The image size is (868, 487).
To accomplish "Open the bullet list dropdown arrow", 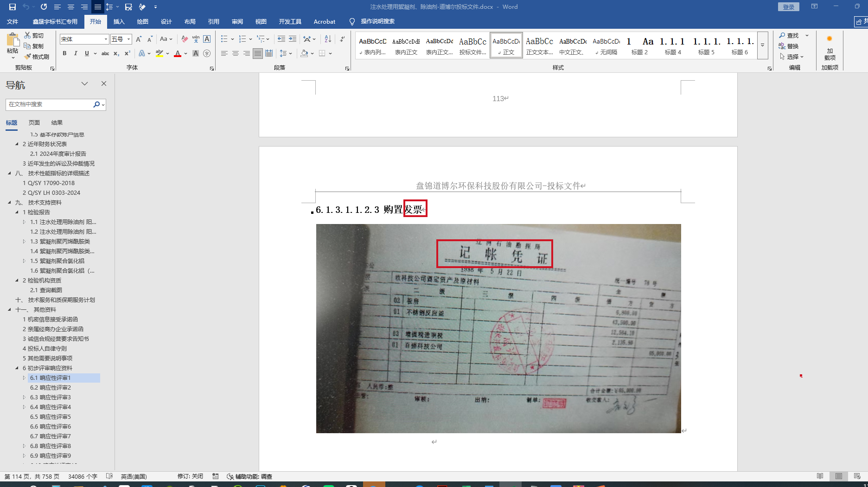I will (232, 39).
